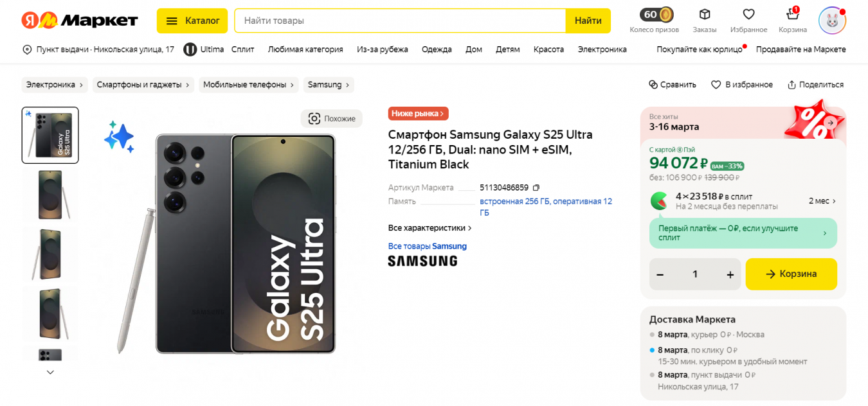The height and width of the screenshot is (406, 868).
Task: Click the user profile avatar
Action: pos(832,21)
